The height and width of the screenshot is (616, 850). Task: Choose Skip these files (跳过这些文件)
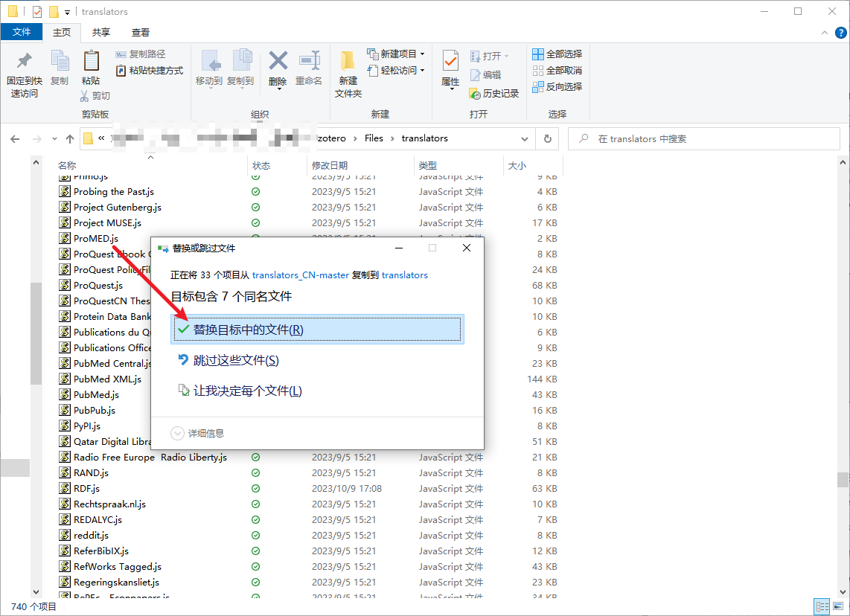(x=317, y=360)
